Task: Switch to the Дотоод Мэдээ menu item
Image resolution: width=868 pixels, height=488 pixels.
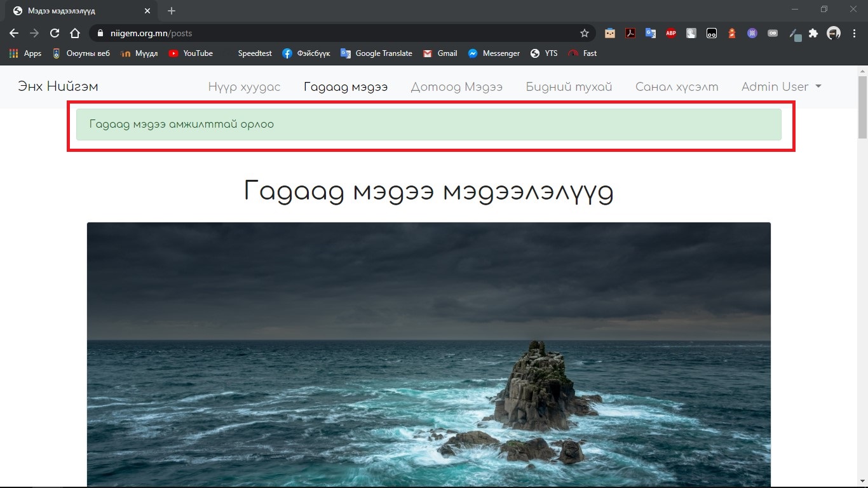Action: point(456,87)
